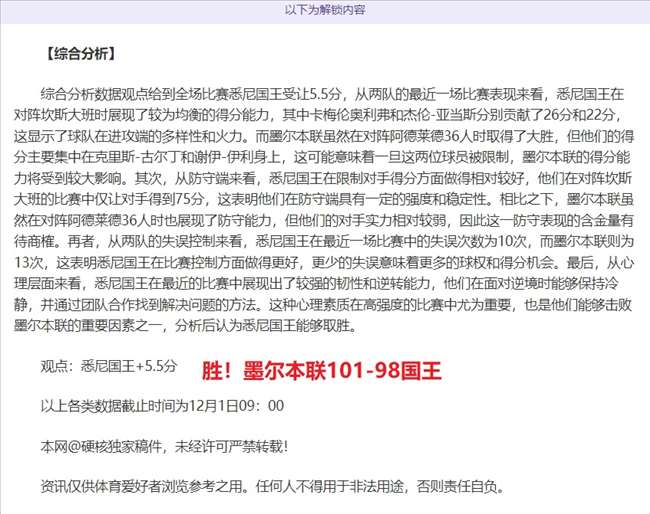Click the paragraph line beginning '综合分析数据观点给到'

[x=332, y=95]
